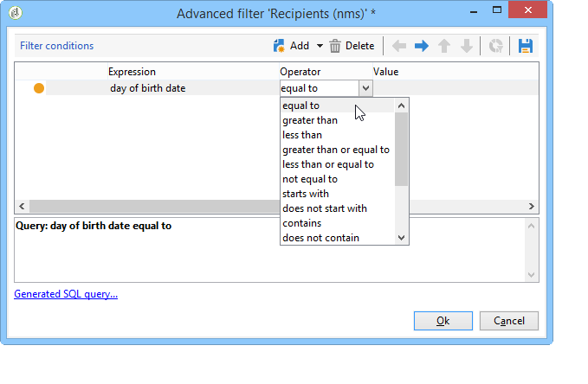588x384 pixels.
Task: Click the Add condition icon
Action: (x=279, y=46)
